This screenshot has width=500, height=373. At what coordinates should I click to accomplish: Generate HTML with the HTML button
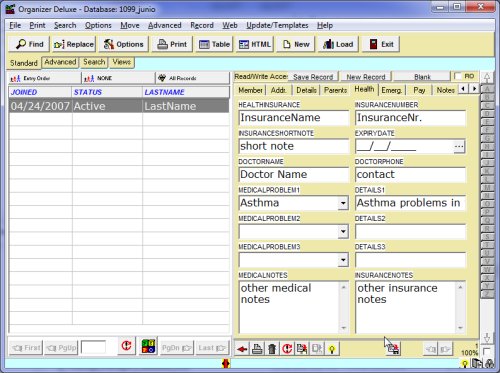(255, 44)
